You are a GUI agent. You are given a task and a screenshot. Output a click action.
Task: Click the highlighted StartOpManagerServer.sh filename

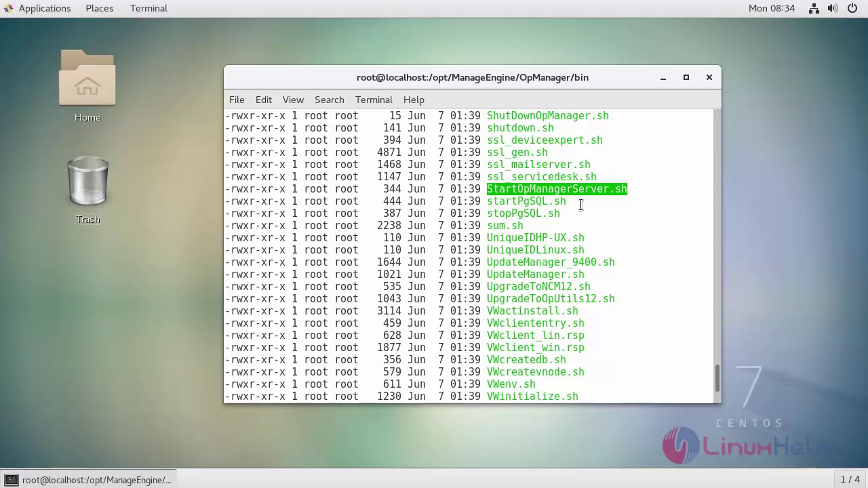(x=557, y=189)
